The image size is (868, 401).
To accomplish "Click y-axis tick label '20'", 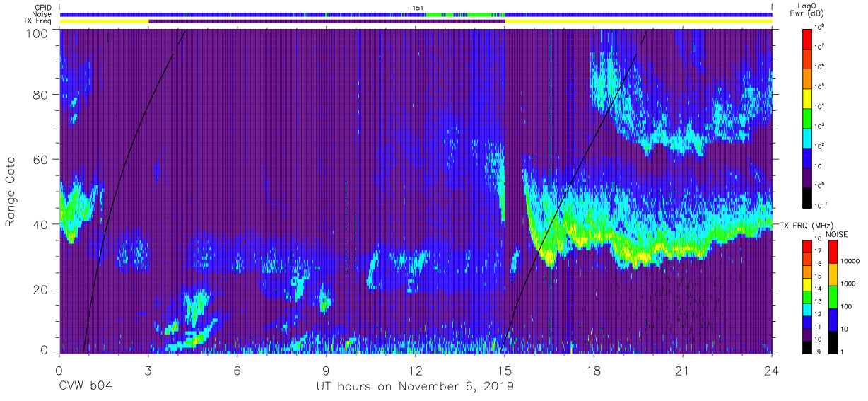I will (41, 289).
